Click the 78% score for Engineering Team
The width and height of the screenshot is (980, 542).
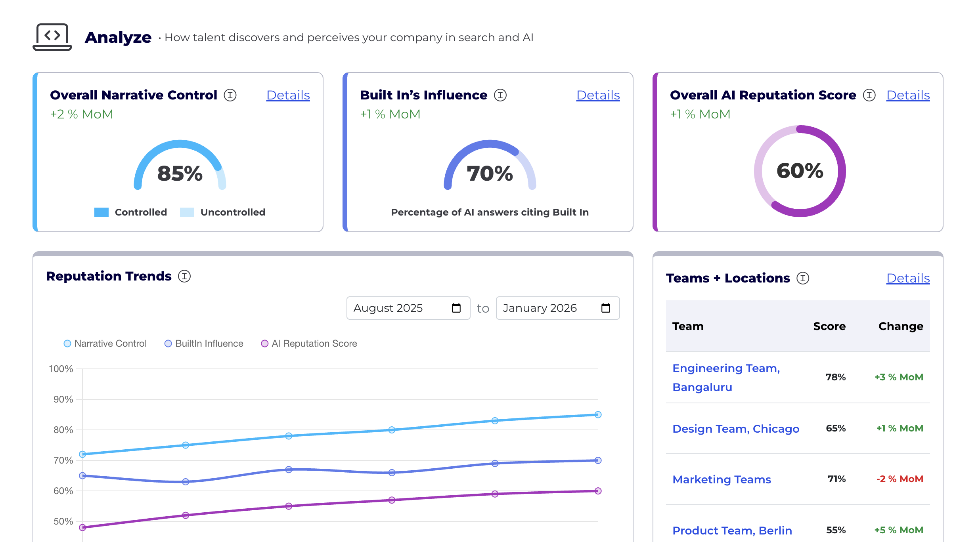(836, 377)
